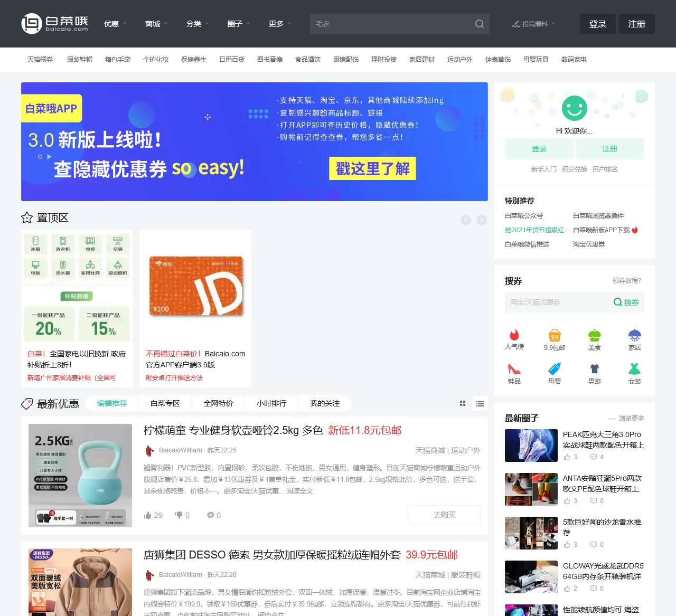Open the GLOWAY memory post thumbnail
676x616 pixels.
[531, 577]
